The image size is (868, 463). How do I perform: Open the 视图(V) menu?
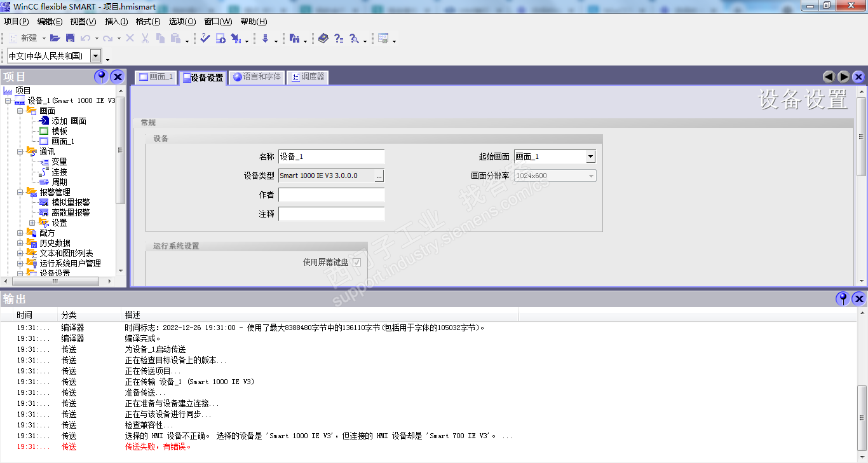click(x=83, y=22)
